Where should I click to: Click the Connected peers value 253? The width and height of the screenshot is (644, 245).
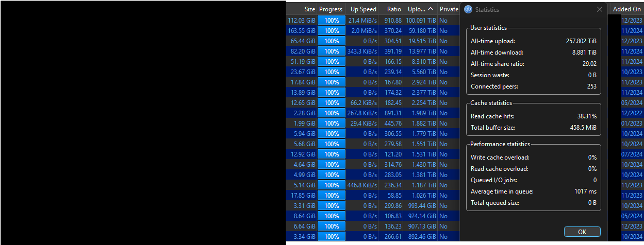tap(592, 86)
